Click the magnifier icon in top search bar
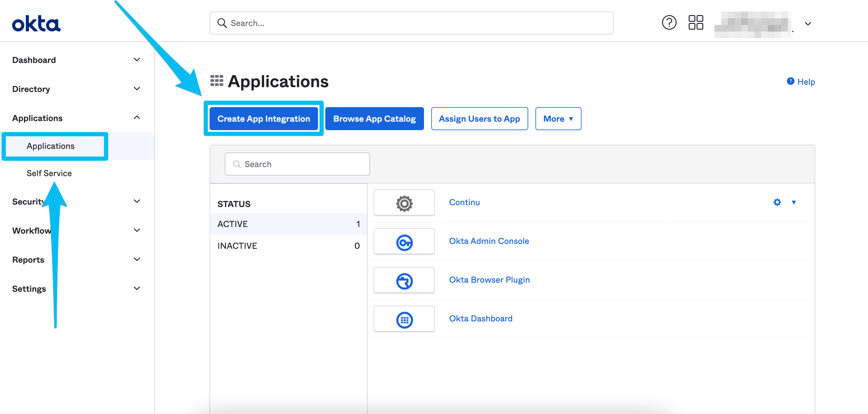 222,23
